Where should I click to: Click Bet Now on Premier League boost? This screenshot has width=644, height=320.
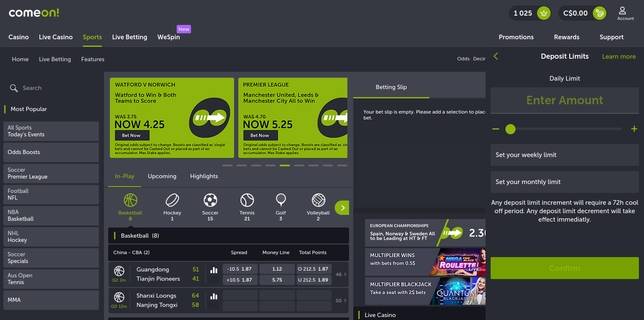pyautogui.click(x=260, y=136)
